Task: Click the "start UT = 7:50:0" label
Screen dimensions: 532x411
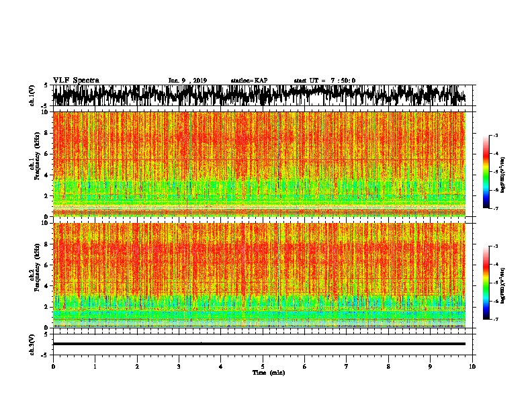Action: click(x=324, y=81)
